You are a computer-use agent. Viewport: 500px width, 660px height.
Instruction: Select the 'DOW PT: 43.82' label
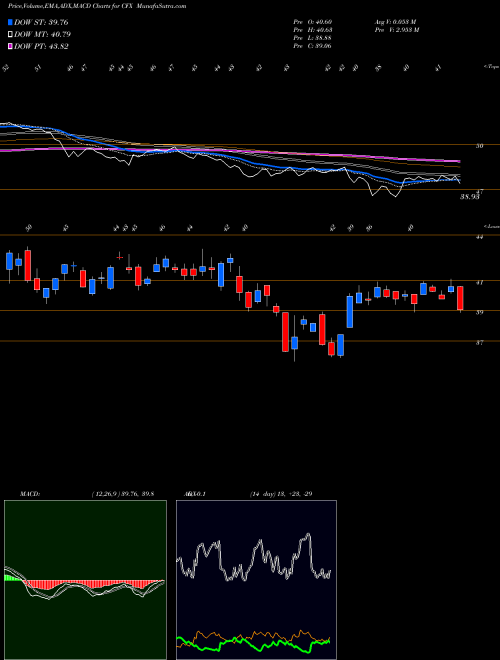[x=41, y=46]
